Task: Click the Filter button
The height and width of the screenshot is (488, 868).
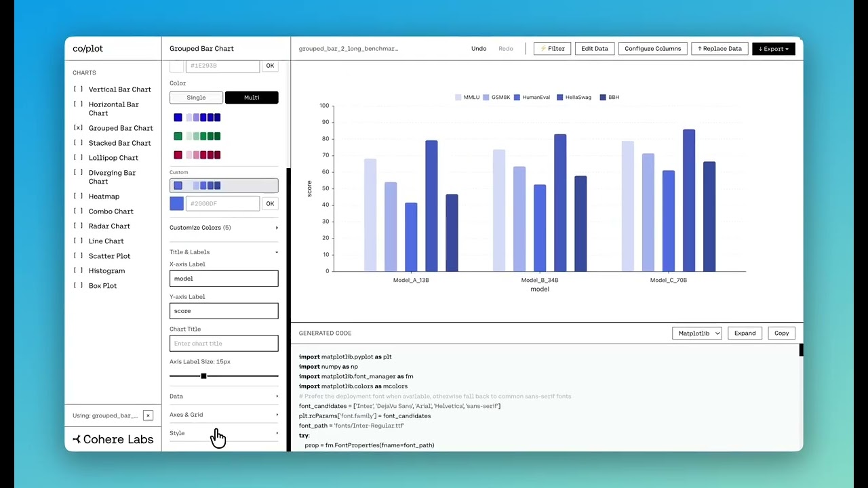Action: [x=553, y=49]
